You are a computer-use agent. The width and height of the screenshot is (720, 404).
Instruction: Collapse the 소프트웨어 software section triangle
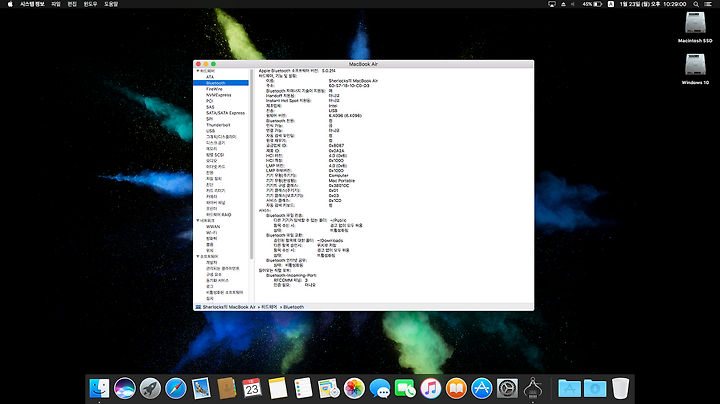coord(198,257)
